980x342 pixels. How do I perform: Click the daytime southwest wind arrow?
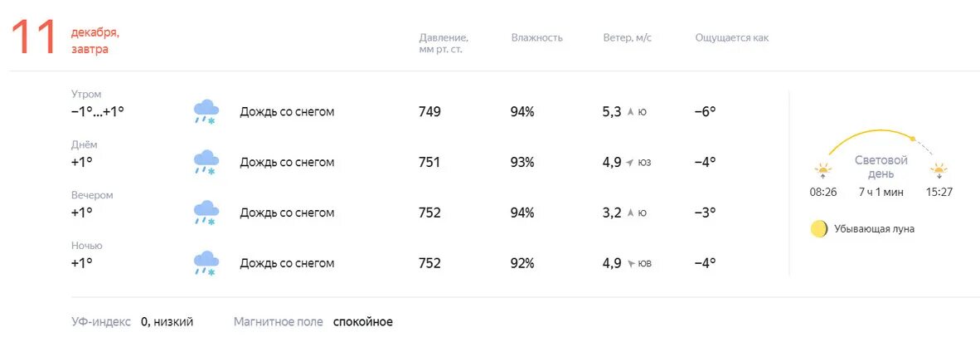tap(630, 163)
